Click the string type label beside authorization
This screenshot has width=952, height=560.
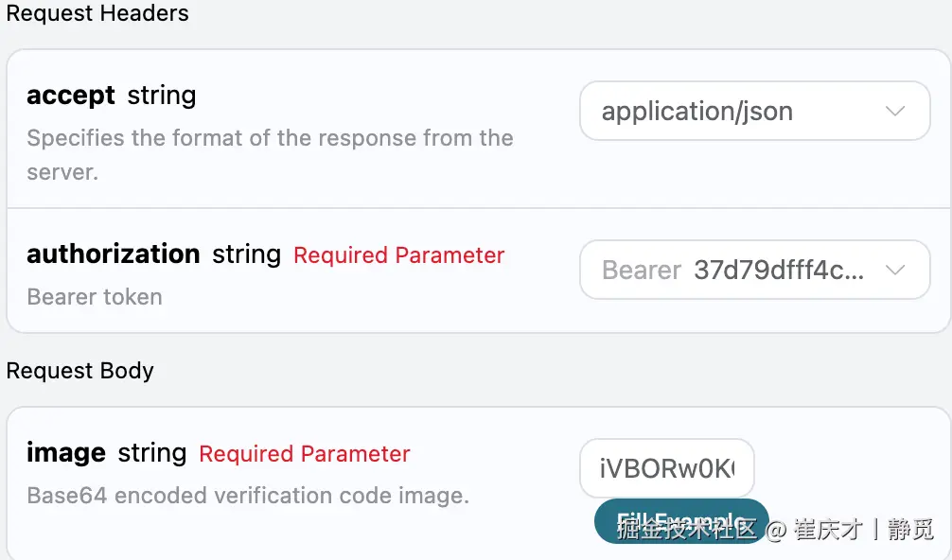(246, 254)
